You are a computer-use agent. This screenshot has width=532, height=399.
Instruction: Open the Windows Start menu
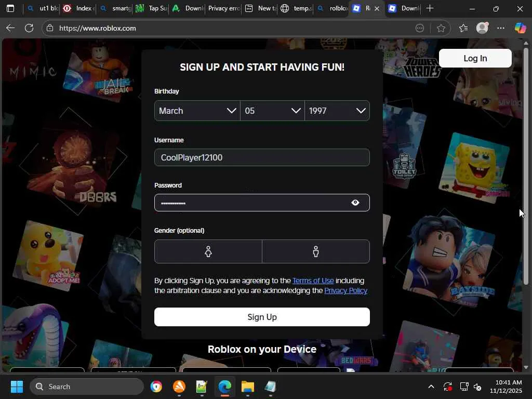tap(17, 387)
